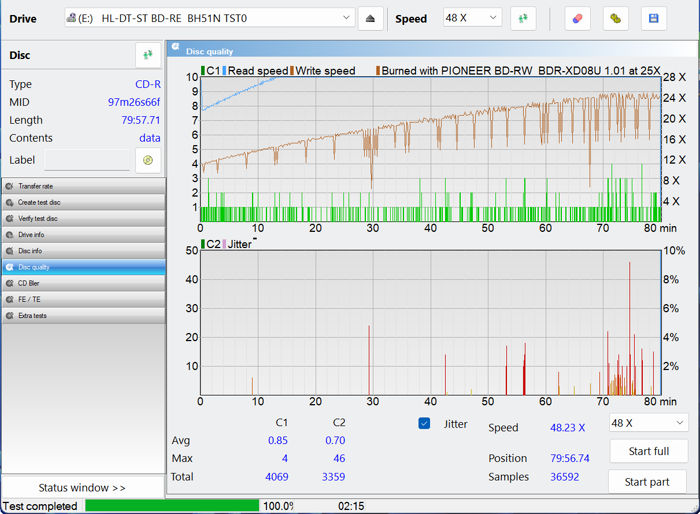Eject the disc from the drive
This screenshot has width=700, height=514.
coord(371,18)
